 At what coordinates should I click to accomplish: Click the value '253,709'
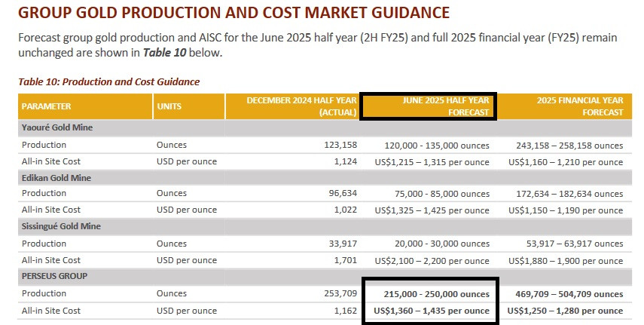pos(340,293)
